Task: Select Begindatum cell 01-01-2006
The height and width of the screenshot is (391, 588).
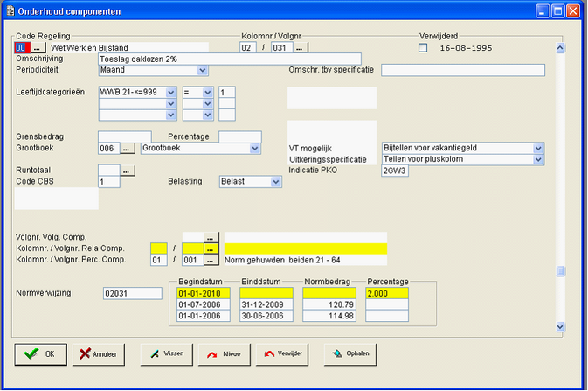Action: [x=204, y=316]
